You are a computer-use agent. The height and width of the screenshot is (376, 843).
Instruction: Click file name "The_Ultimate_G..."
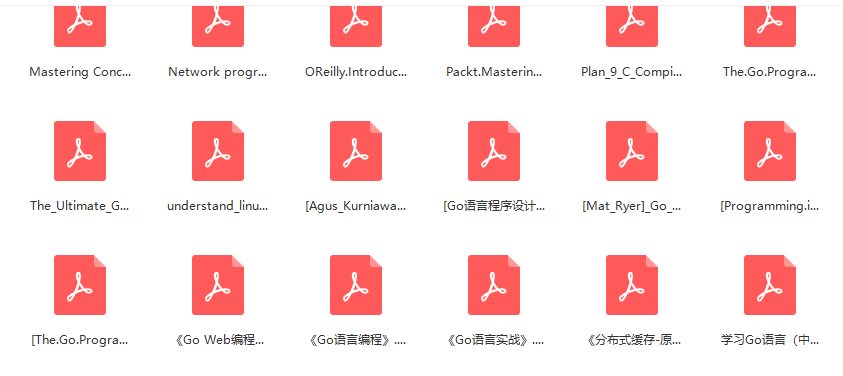(x=80, y=206)
